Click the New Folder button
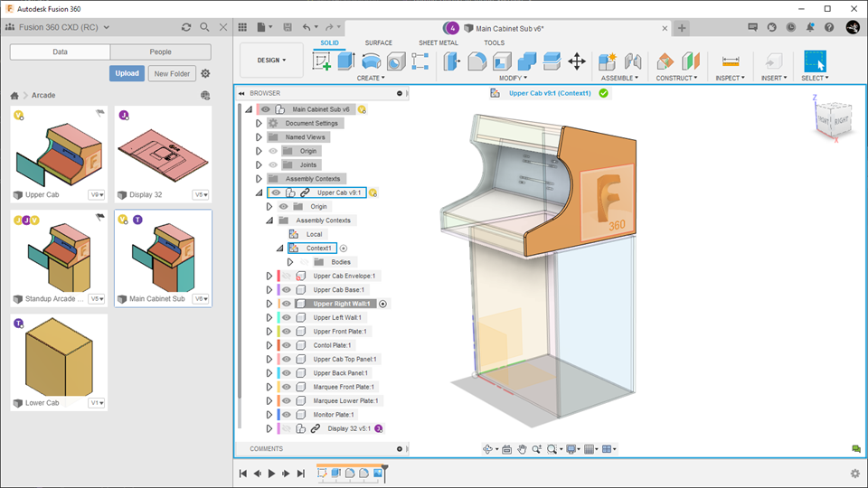Image resolution: width=868 pixels, height=488 pixels. coord(172,73)
